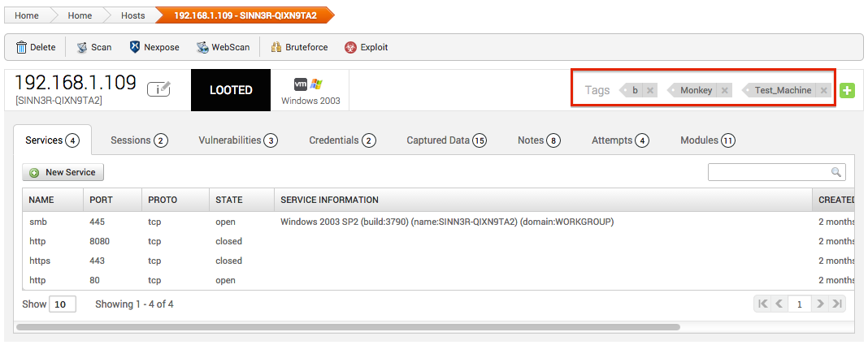View the Captured Data tab
This screenshot has width=868, height=345.
point(445,140)
